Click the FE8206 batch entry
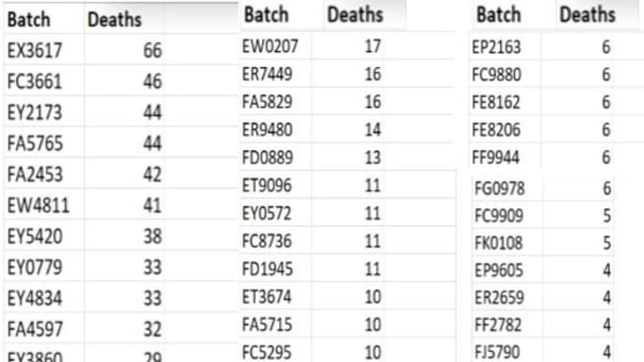 click(497, 130)
